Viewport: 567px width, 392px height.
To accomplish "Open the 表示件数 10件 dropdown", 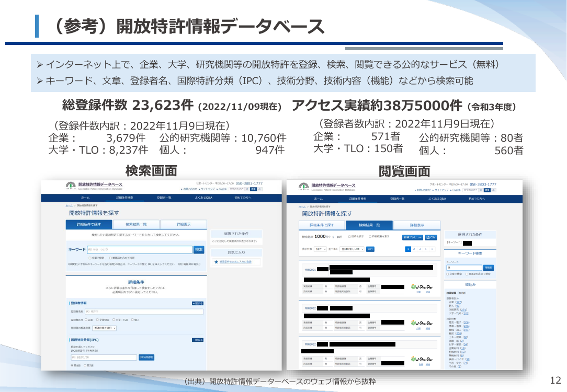I will [x=320, y=249].
